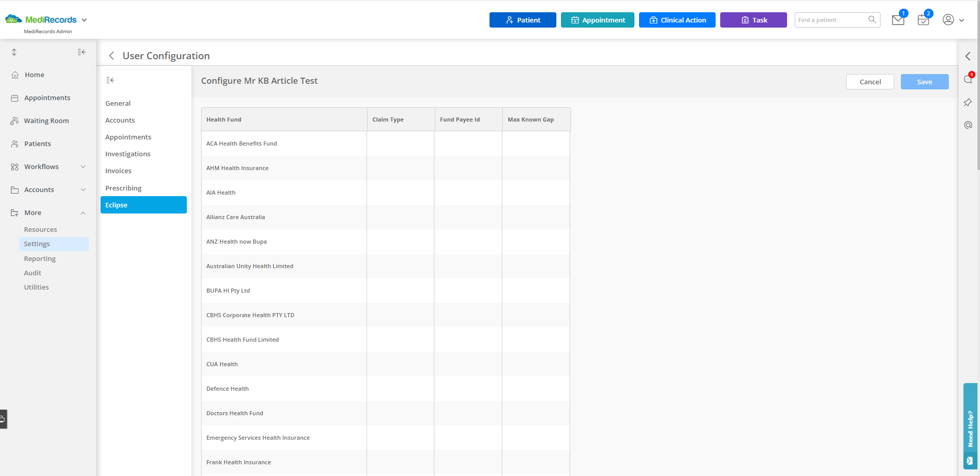This screenshot has height=476, width=980.
Task: Expand the Accounts menu chevron
Action: pos(83,189)
